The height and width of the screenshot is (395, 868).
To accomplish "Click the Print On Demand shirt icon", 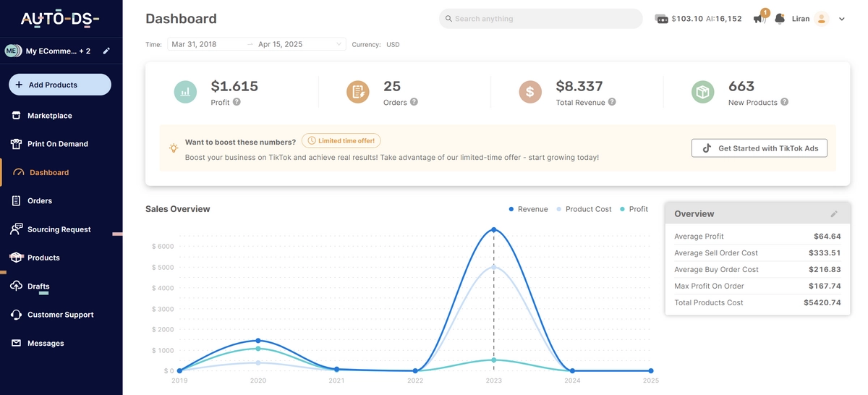I will pyautogui.click(x=16, y=144).
